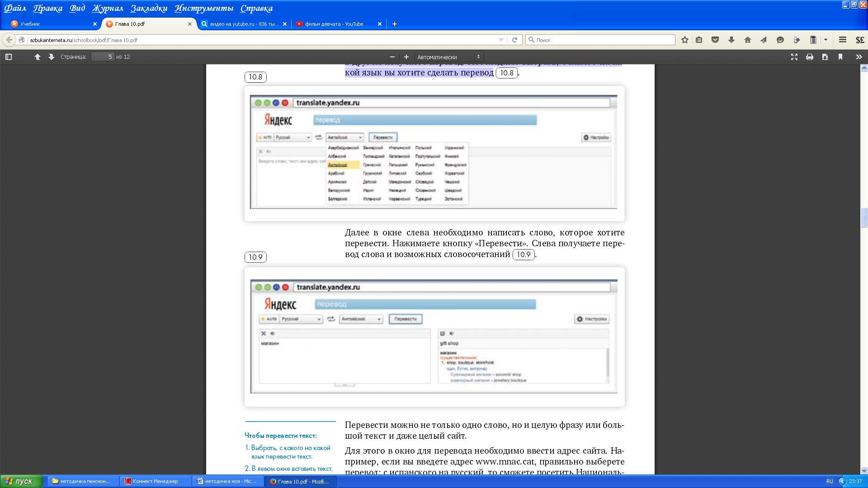Open Коннект Менеджер from taskbar
Viewport: 868px width, 488px height.
coord(156,481)
